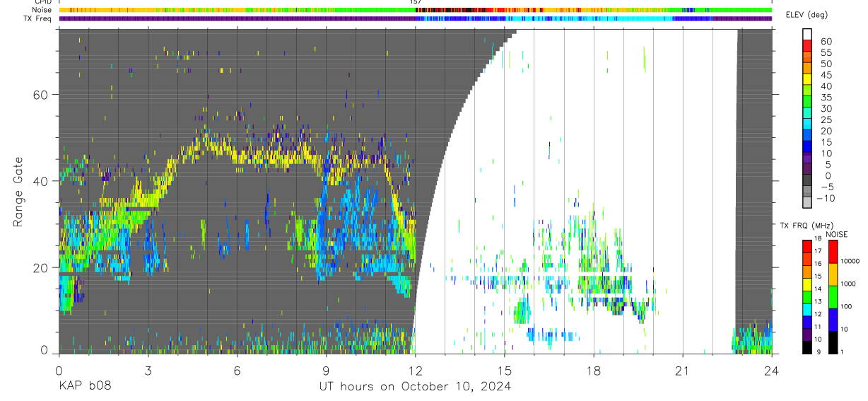The width and height of the screenshot is (868, 401).
Task: Click the '40' tick on the Range Gate axis
Action: 41,181
